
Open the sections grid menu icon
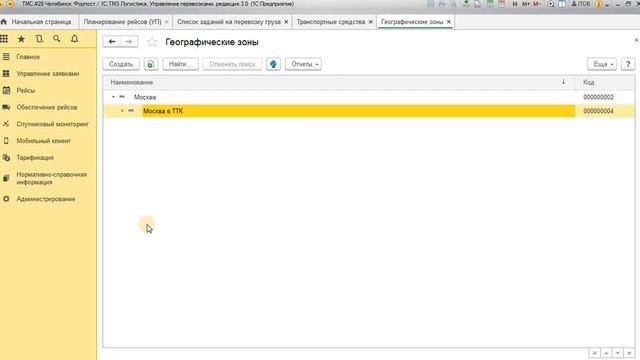click(4, 39)
